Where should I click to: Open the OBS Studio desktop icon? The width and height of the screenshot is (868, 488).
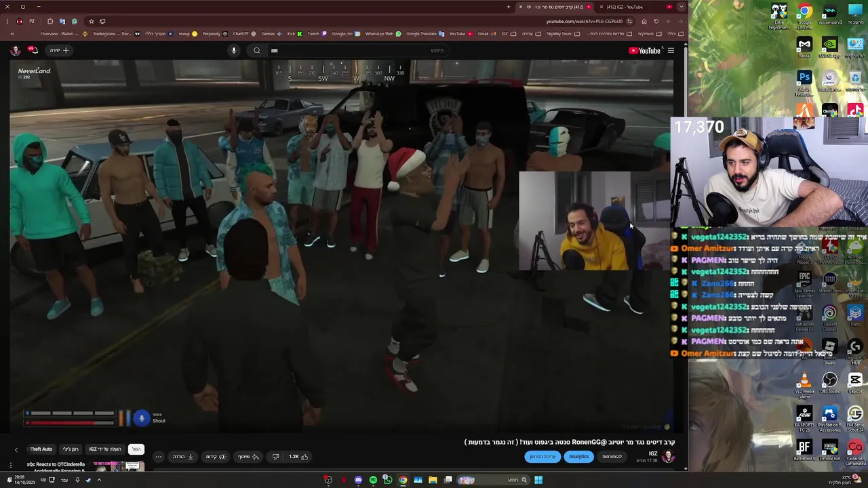(830, 384)
